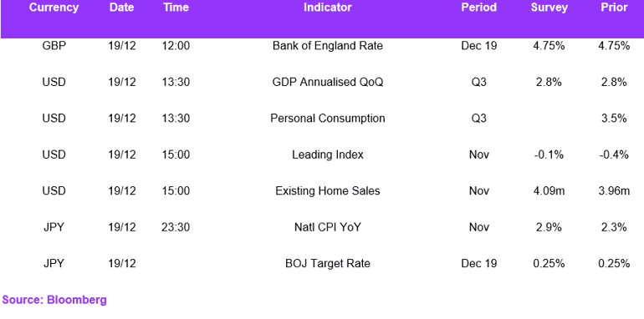The image size is (644, 319).
Task: Select the Prior column header
Action: coord(614,8)
